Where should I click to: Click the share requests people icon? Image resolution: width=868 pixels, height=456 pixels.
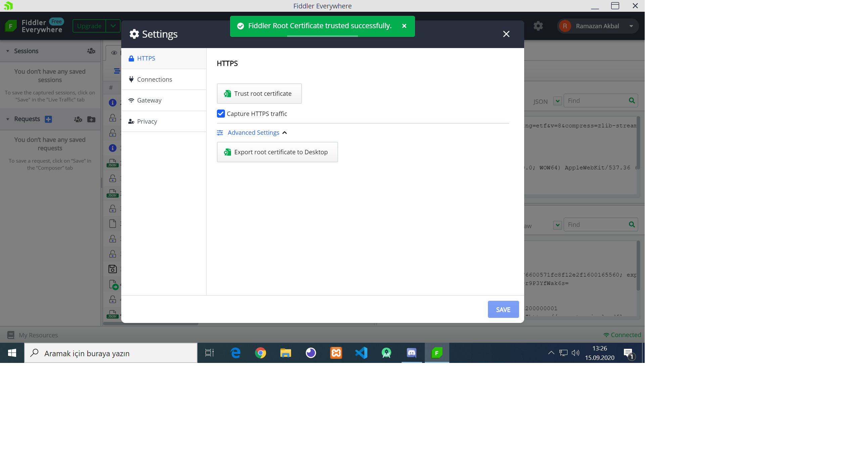click(x=78, y=119)
